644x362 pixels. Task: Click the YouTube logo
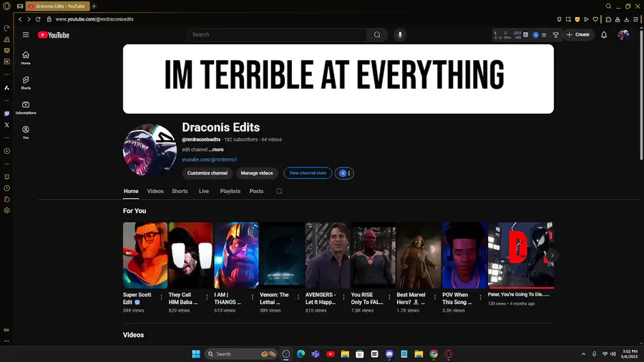(x=54, y=35)
